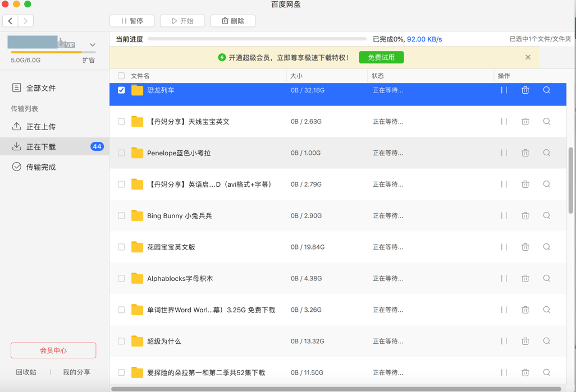
Task: Pause the 英语启…D（avi格式+字幕）download
Action: pos(504,185)
